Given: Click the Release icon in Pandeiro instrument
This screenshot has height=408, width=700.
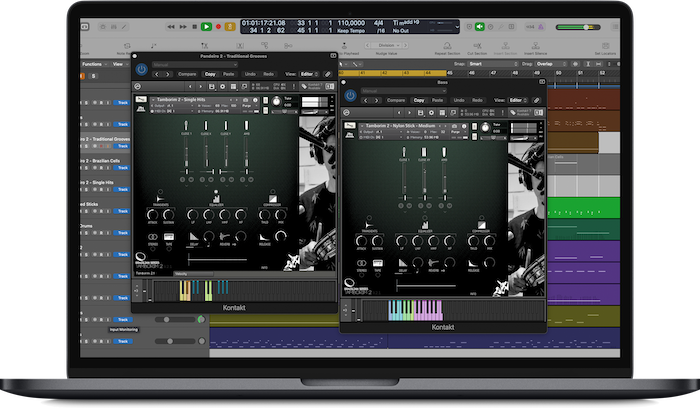Looking at the screenshot, I should pos(264,237).
